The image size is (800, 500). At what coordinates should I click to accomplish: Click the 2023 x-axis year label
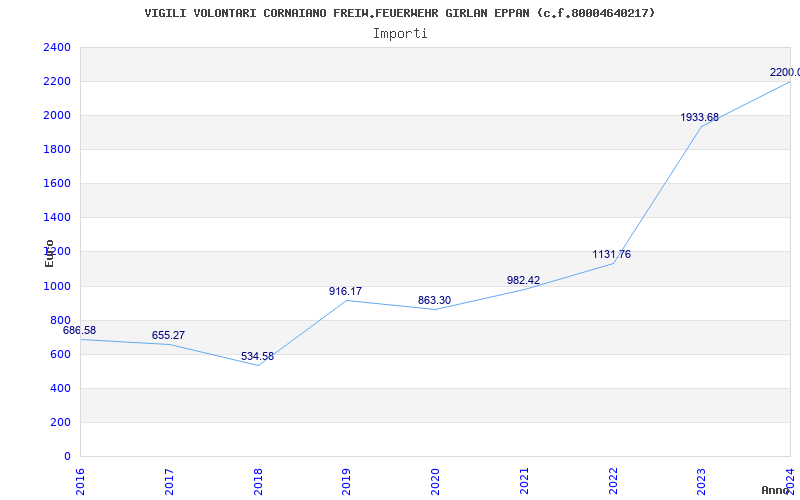click(x=702, y=481)
